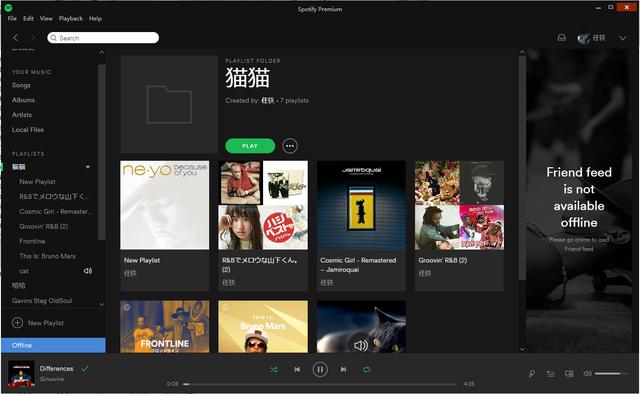Select New Playlist in sidebar folder
640x394 pixels.
tap(38, 181)
